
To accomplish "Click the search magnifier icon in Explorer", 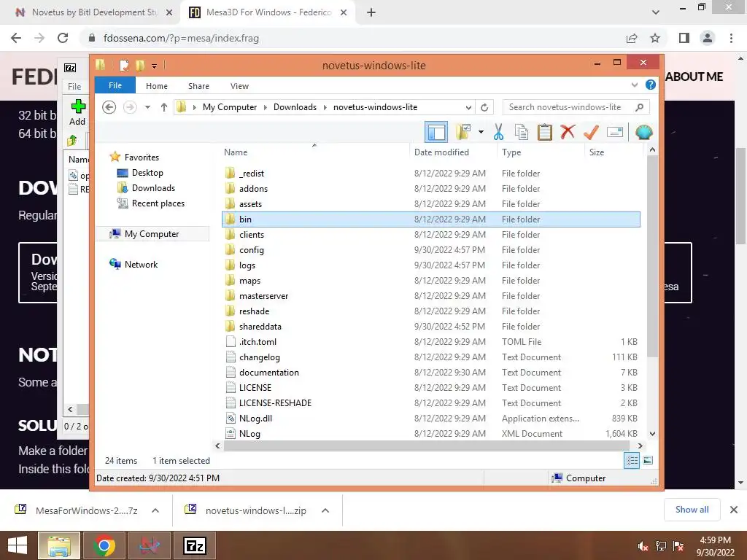I will pyautogui.click(x=640, y=107).
